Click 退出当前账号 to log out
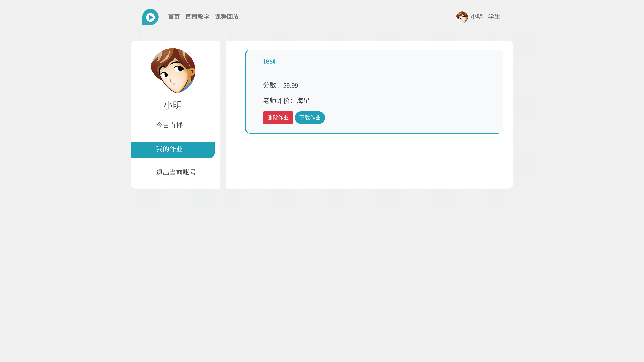 click(x=176, y=172)
